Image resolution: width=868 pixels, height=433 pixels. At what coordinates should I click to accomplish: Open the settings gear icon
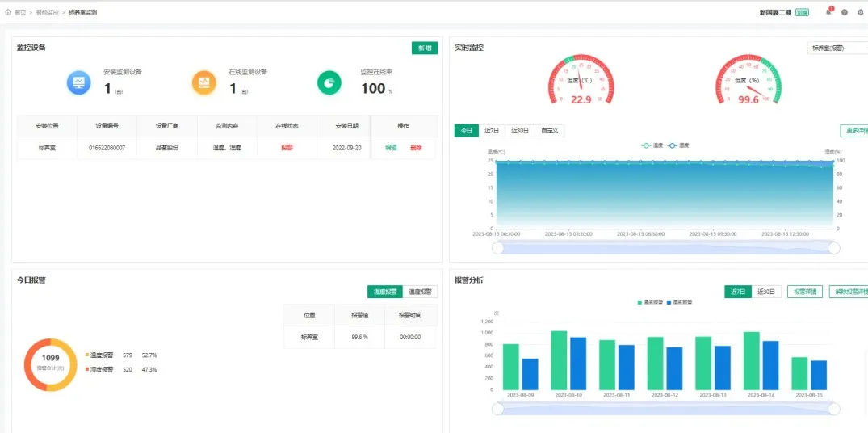860,12
